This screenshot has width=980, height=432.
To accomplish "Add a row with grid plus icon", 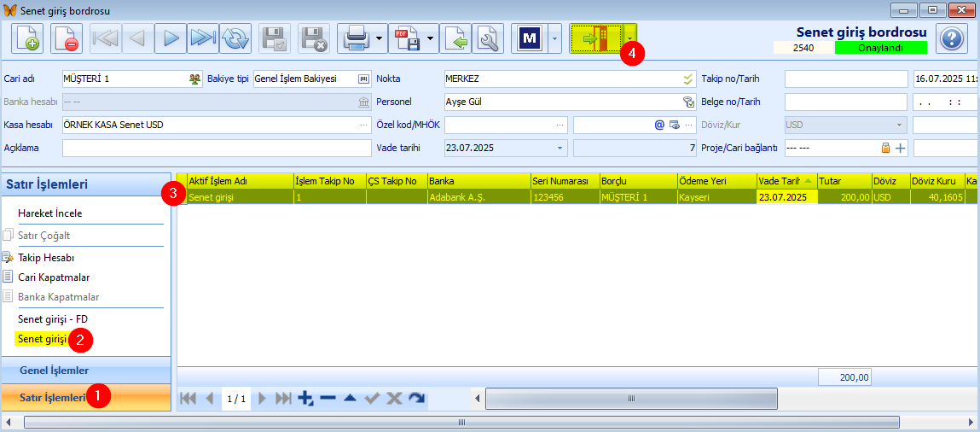I will 305,398.
